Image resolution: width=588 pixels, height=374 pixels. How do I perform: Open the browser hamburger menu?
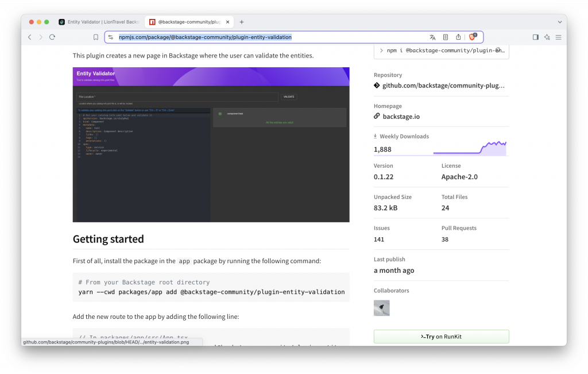558,37
